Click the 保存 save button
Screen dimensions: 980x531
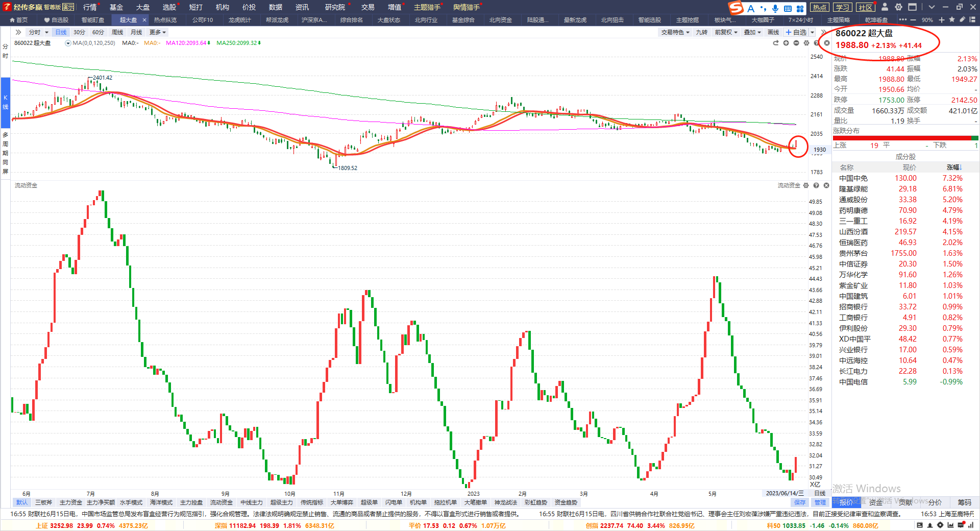click(800, 502)
